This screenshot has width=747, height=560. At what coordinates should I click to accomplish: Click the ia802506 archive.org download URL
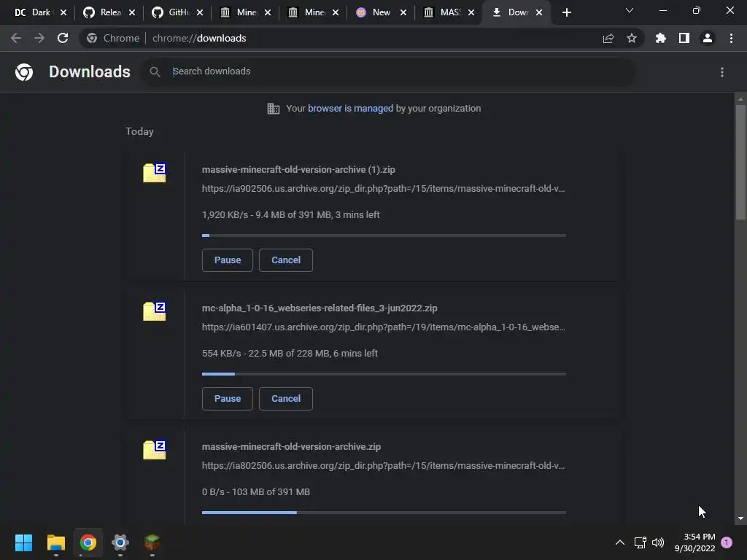[383, 466]
